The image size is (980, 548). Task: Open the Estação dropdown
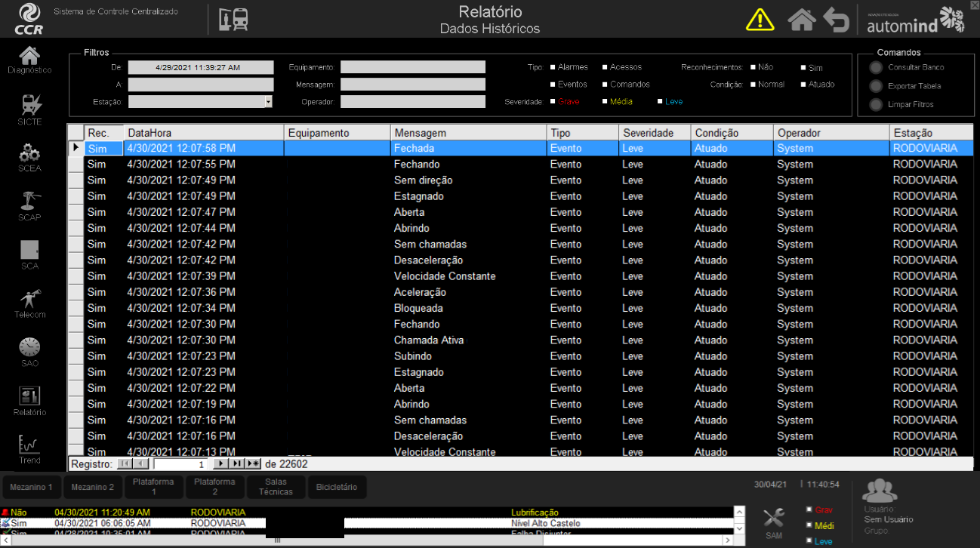[x=268, y=101]
